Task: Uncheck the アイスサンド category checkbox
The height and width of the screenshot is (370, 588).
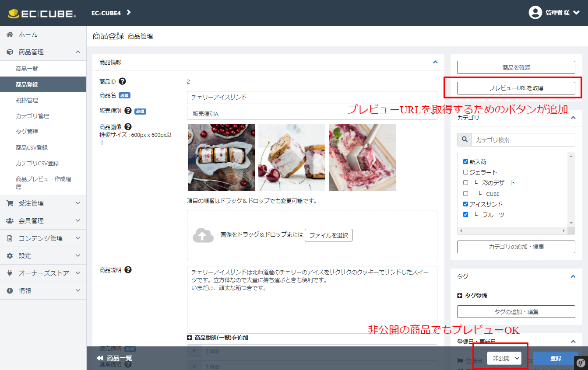Action: pos(465,204)
